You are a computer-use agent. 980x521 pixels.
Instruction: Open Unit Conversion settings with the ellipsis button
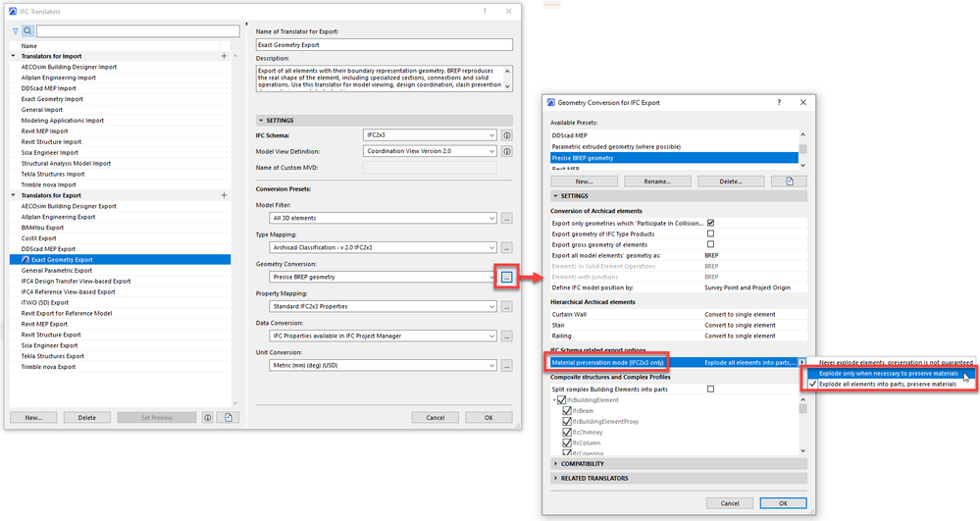[507, 365]
